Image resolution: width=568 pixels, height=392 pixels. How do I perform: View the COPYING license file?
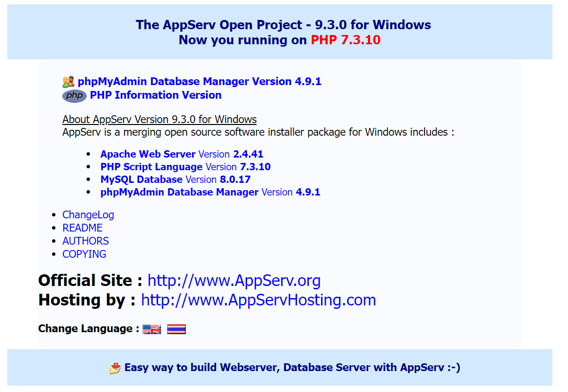[x=84, y=254]
